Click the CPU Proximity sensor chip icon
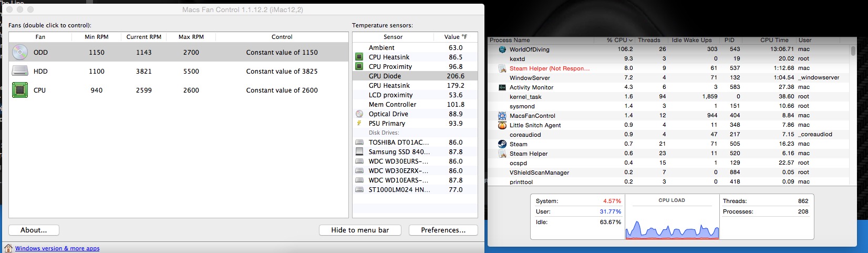The image size is (868, 253). pyautogui.click(x=359, y=66)
